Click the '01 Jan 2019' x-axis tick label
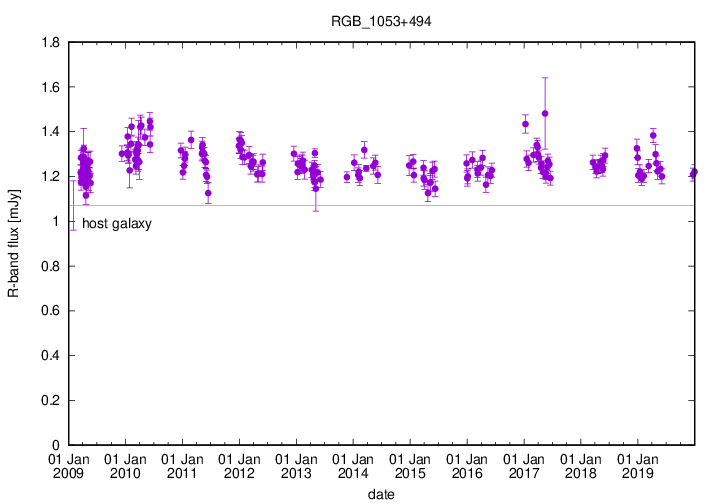720x504 pixels. [x=638, y=465]
